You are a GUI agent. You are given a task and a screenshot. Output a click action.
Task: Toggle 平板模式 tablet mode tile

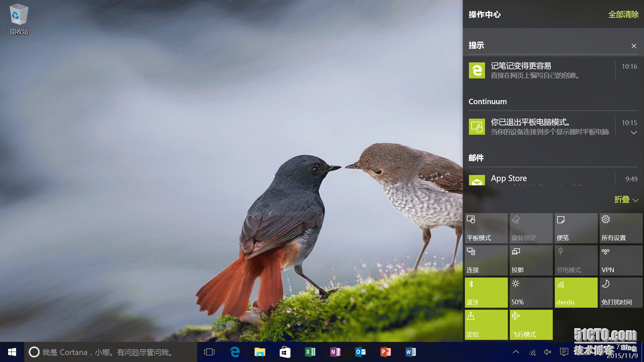486,228
